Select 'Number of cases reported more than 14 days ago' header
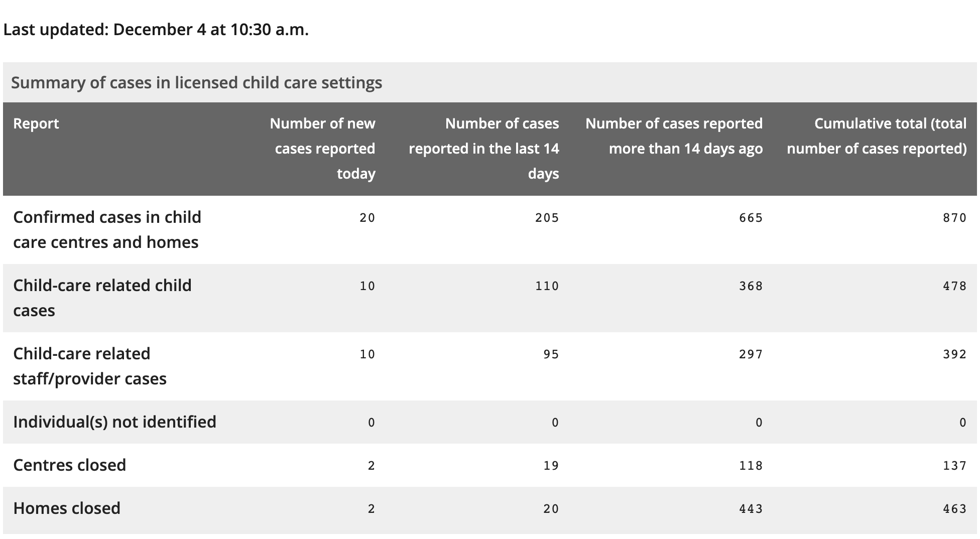The width and height of the screenshot is (980, 539). pyautogui.click(x=674, y=136)
